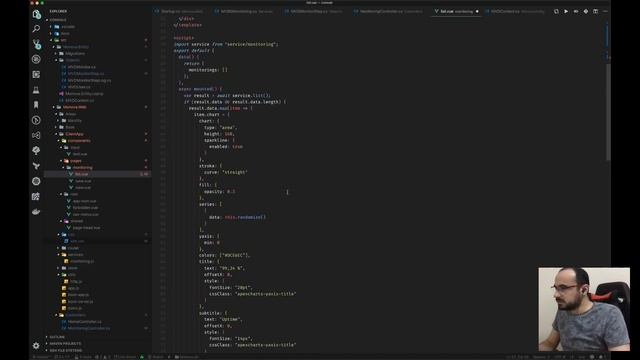
Task: Click the 'curve: "straight"' code line
Action: point(226,172)
